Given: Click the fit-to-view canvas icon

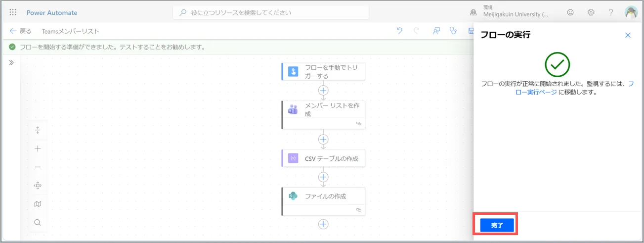Looking at the screenshot, I should (x=38, y=186).
